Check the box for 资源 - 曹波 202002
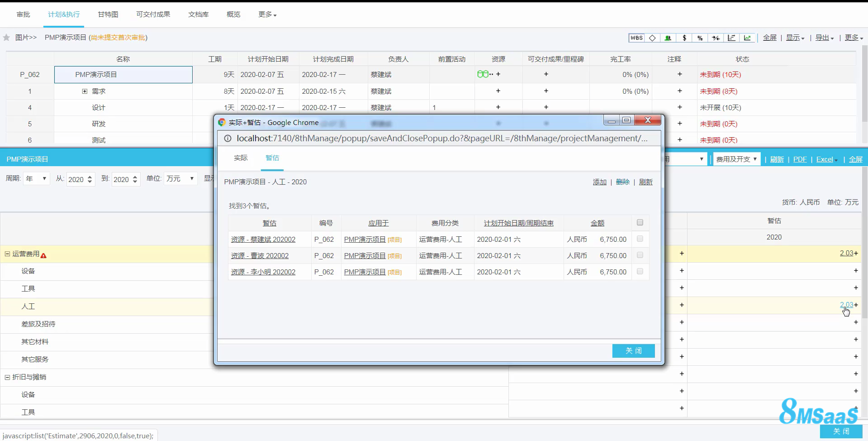The width and height of the screenshot is (868, 441). click(x=640, y=255)
